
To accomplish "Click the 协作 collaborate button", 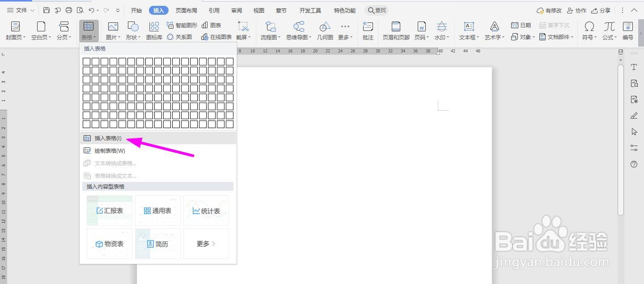I will tap(576, 10).
